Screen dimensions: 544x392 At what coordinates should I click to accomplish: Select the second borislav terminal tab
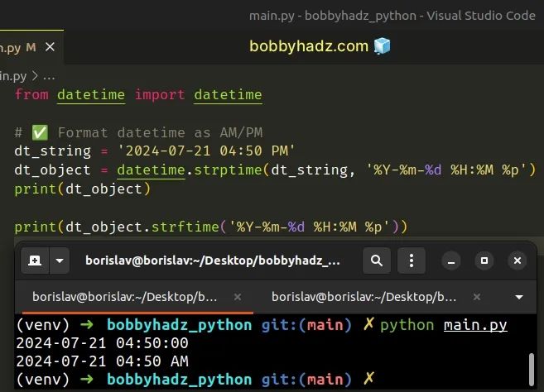364,297
